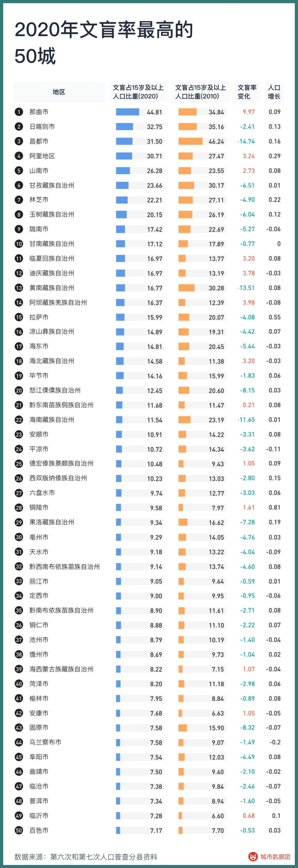Click rank 25 badge beside 德宏傣族景颇族自治州
Image resolution: width=298 pixels, height=868 pixels.
(x=19, y=464)
